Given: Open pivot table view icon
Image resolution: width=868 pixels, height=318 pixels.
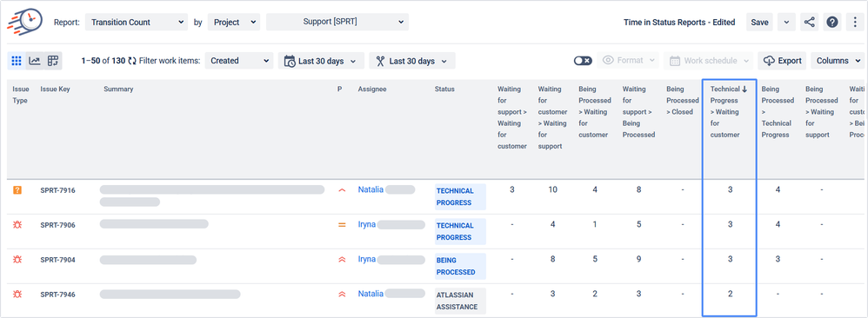Looking at the screenshot, I should click(53, 61).
